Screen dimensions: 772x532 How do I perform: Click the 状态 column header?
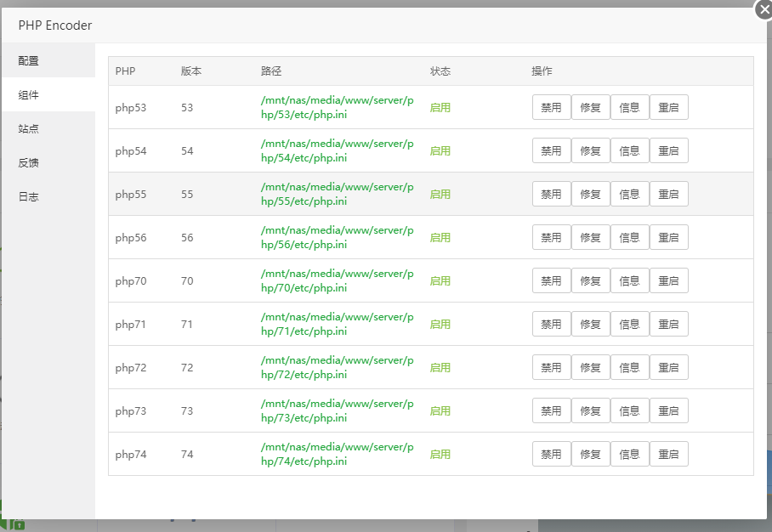pyautogui.click(x=440, y=71)
